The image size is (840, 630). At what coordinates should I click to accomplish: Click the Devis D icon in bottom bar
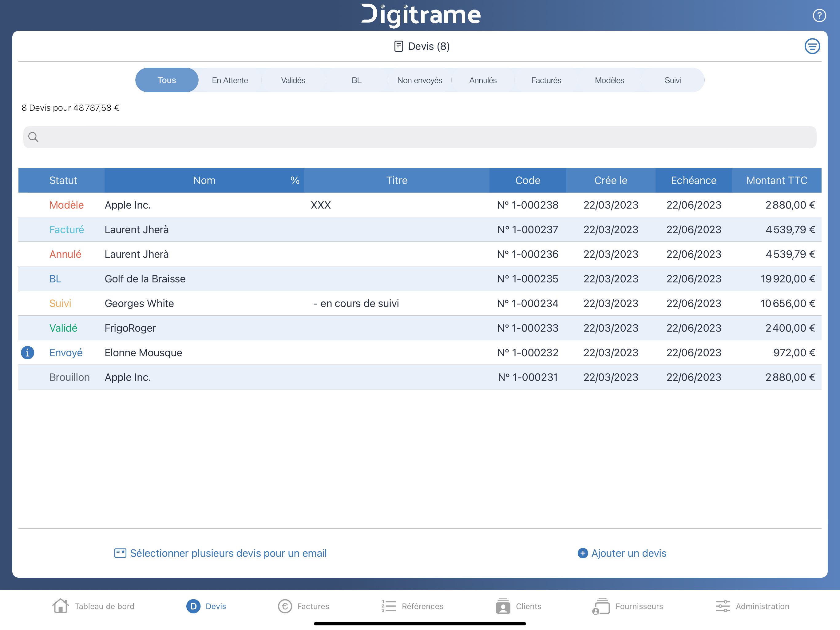(193, 606)
